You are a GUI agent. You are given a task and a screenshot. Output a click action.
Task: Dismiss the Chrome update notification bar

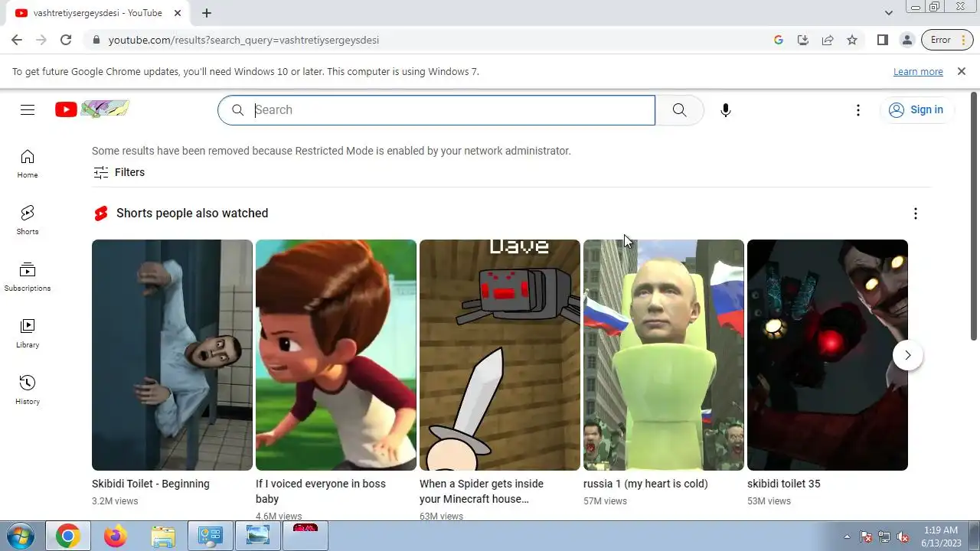(962, 71)
